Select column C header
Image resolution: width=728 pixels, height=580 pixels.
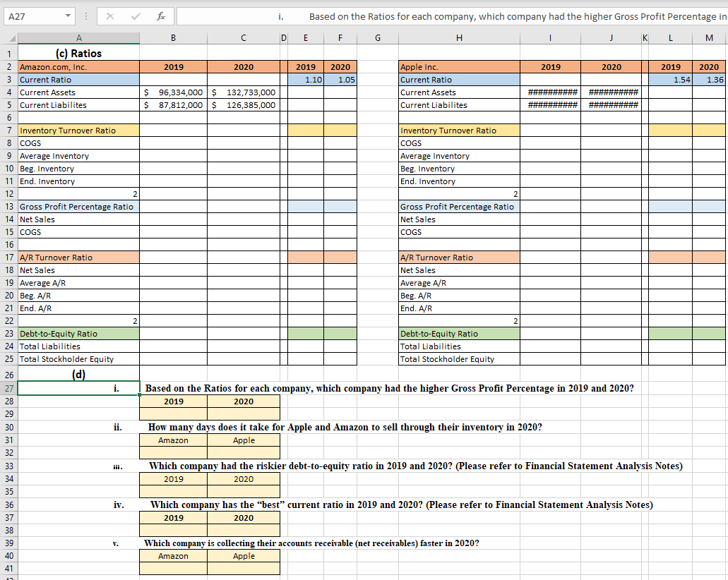244,38
